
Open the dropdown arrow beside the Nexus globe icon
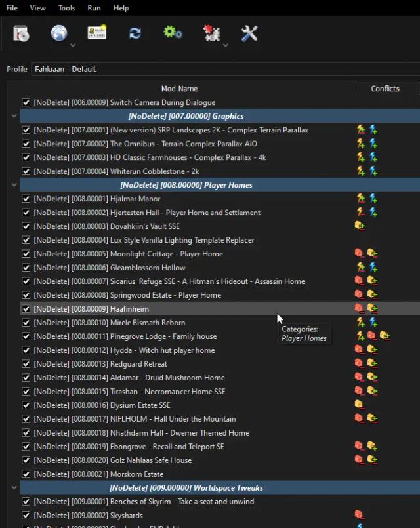tap(73, 45)
